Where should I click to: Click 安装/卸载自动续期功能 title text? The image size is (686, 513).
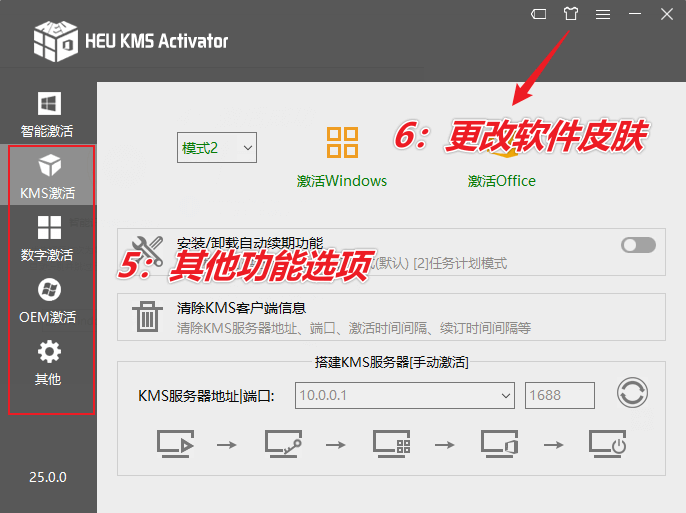click(x=250, y=243)
